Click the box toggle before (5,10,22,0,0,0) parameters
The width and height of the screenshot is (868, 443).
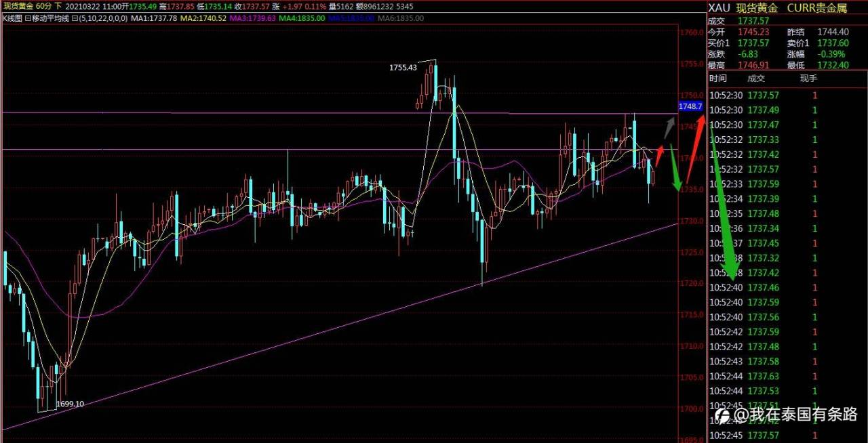tap(74, 18)
